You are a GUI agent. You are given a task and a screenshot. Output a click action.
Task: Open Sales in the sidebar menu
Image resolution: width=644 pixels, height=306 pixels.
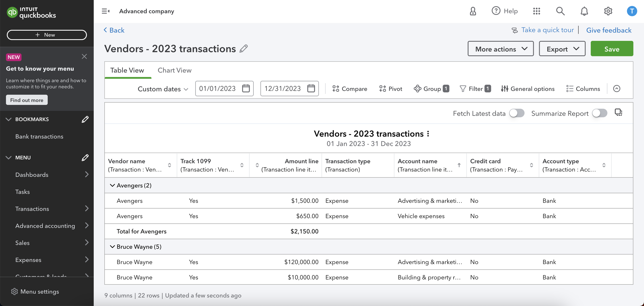pyautogui.click(x=22, y=243)
